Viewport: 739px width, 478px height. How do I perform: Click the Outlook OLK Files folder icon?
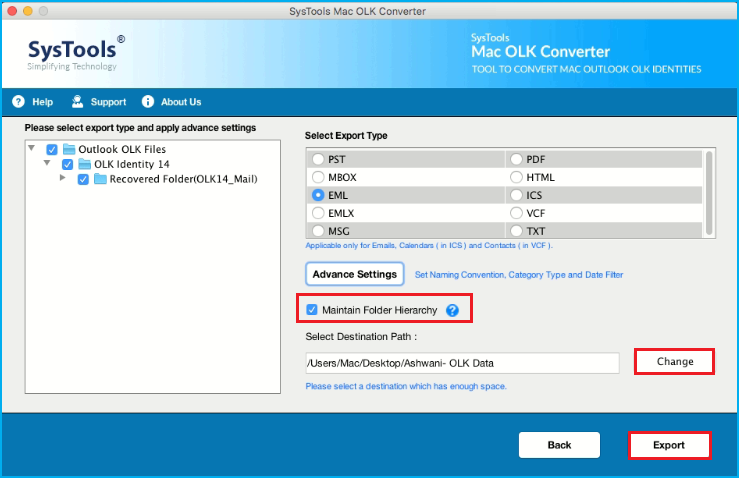point(69,149)
